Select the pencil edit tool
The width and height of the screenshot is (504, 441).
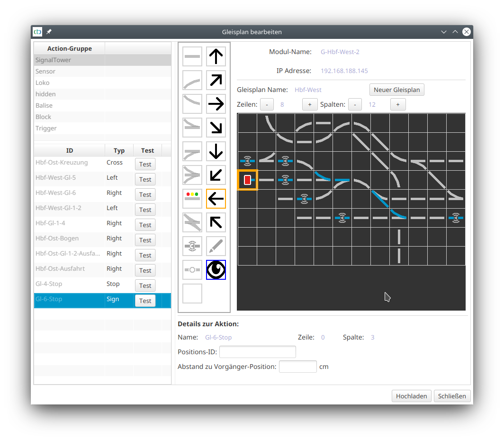(x=216, y=246)
